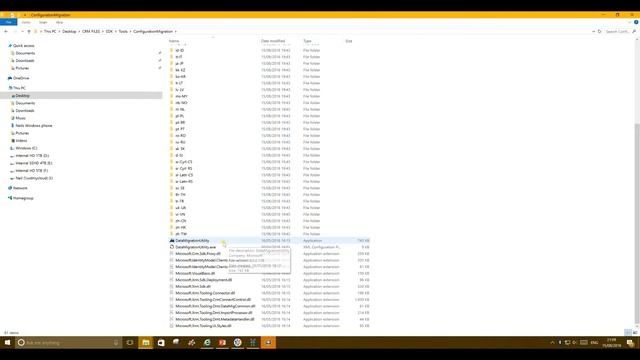Open the sv-SE folder

[180, 188]
